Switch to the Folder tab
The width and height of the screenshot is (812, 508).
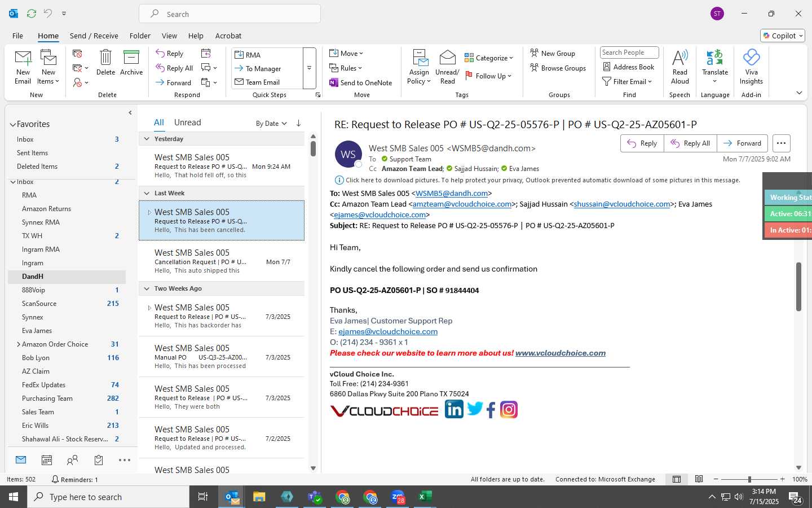[140, 36]
